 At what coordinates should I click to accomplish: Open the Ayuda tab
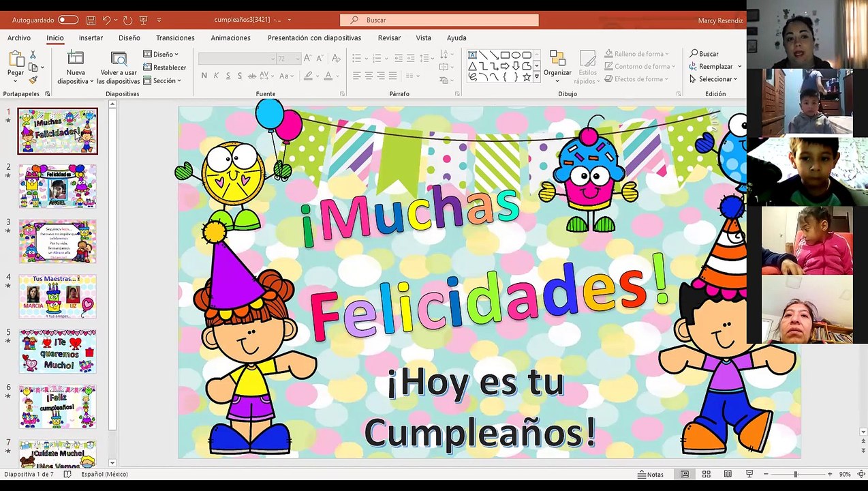point(456,38)
